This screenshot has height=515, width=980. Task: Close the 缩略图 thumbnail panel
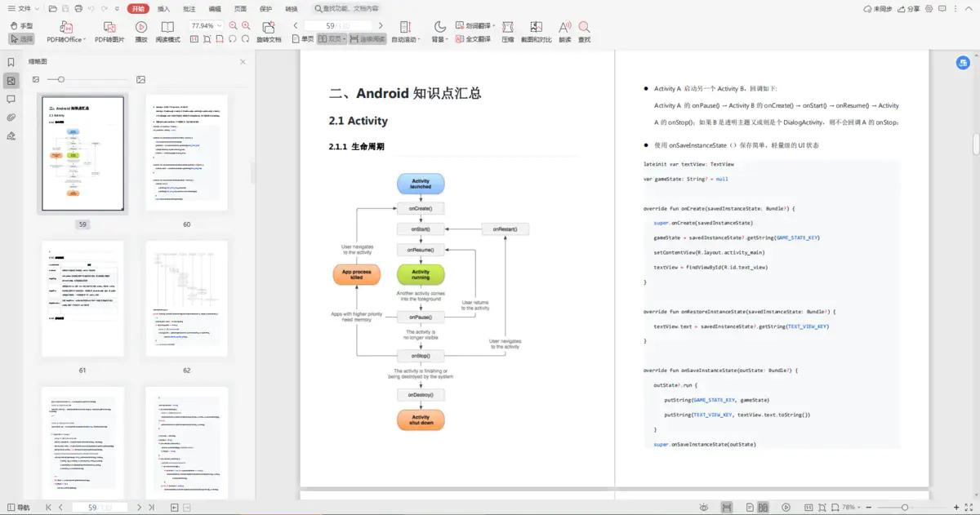pyautogui.click(x=243, y=61)
